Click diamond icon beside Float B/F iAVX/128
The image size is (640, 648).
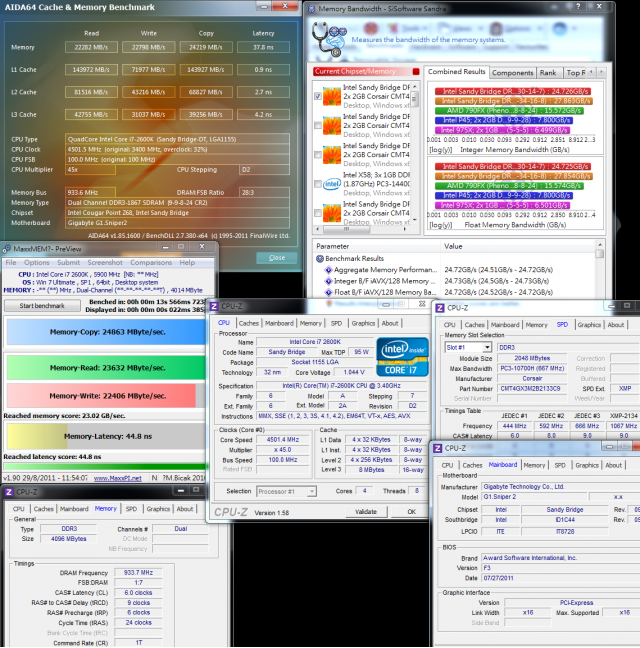[328, 292]
